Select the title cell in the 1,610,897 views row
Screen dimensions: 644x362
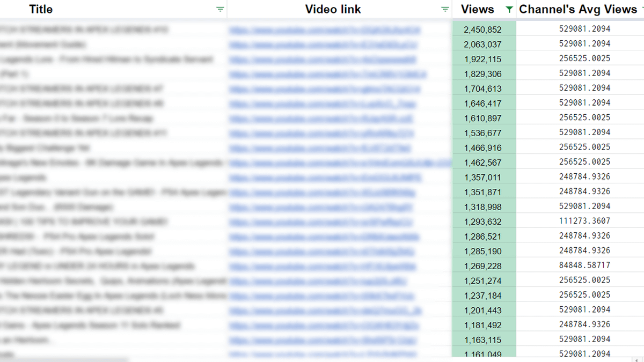pos(107,119)
